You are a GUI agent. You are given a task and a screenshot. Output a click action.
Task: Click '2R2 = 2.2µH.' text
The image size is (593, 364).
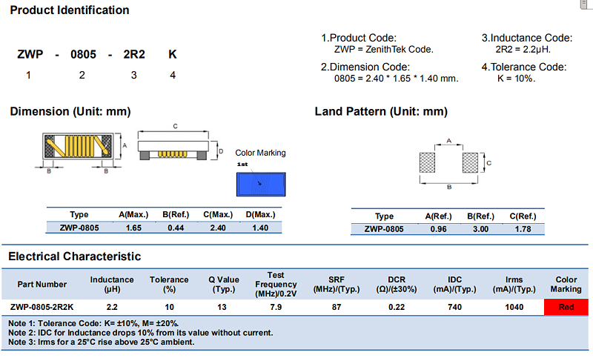point(523,50)
